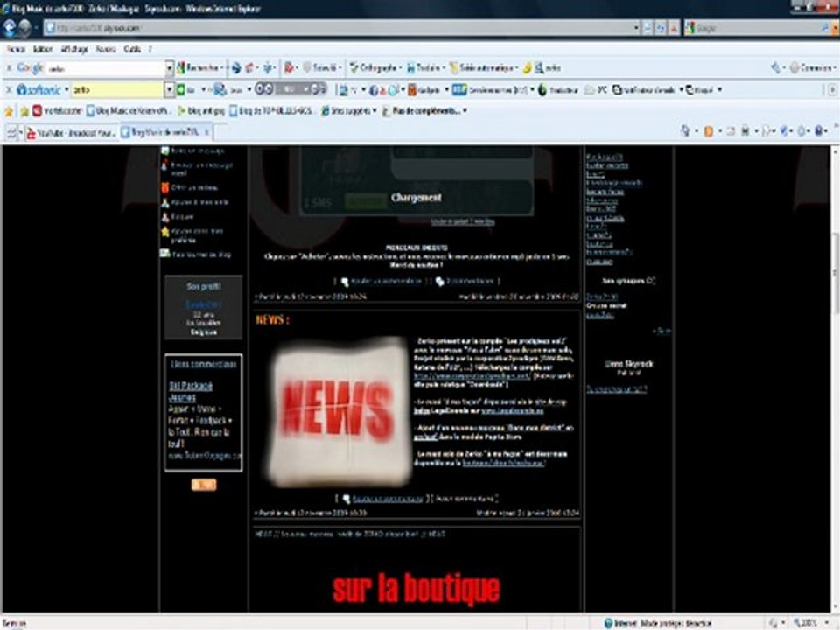Screen dimensions: 840x630
Task: Click the blurry NEWS cushion image
Action: coord(339,411)
